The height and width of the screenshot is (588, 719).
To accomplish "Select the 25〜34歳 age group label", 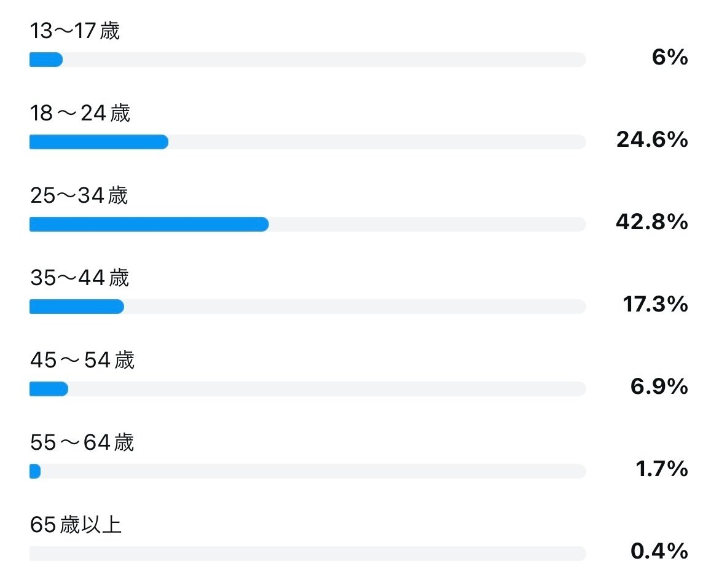I will (79, 196).
